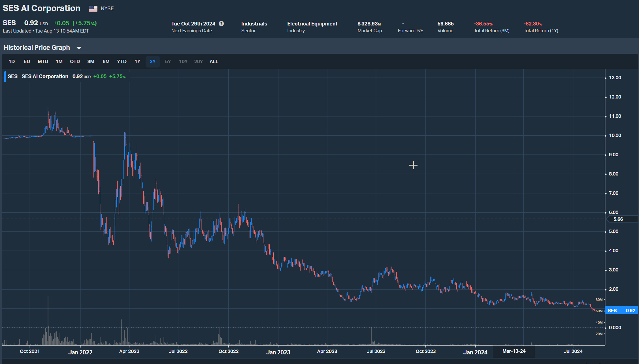Show the 6M price history
The width and height of the screenshot is (639, 364).
click(106, 61)
